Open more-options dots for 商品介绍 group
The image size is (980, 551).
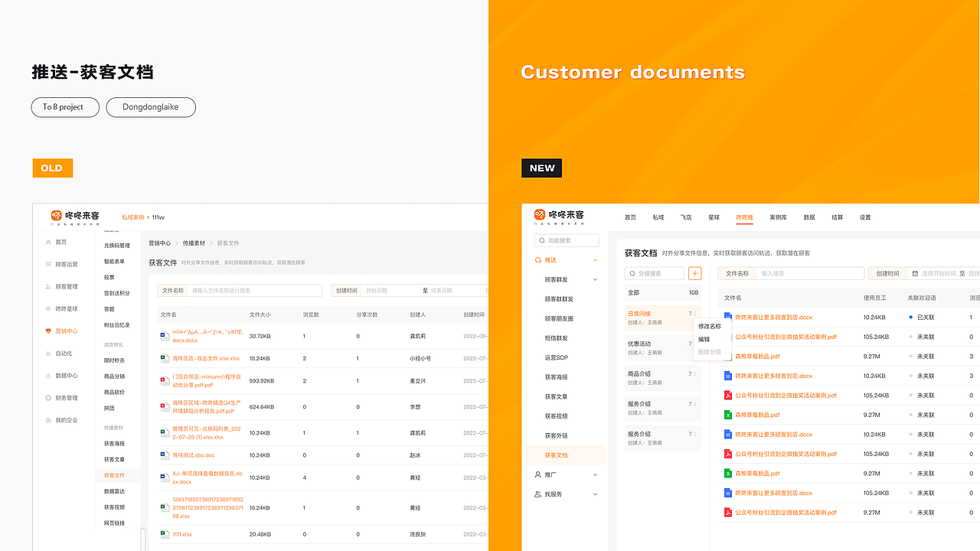(695, 373)
